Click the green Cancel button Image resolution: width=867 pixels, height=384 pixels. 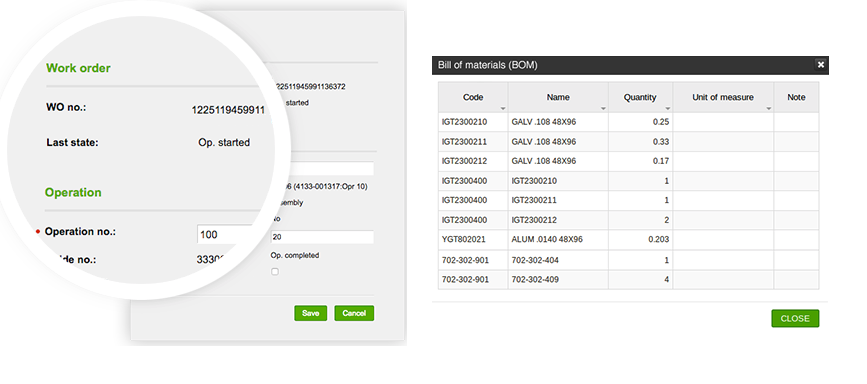point(354,313)
